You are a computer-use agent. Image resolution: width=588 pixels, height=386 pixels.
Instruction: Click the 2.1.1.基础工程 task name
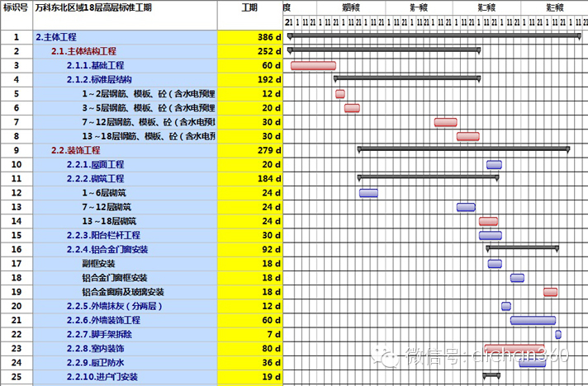[x=96, y=65]
